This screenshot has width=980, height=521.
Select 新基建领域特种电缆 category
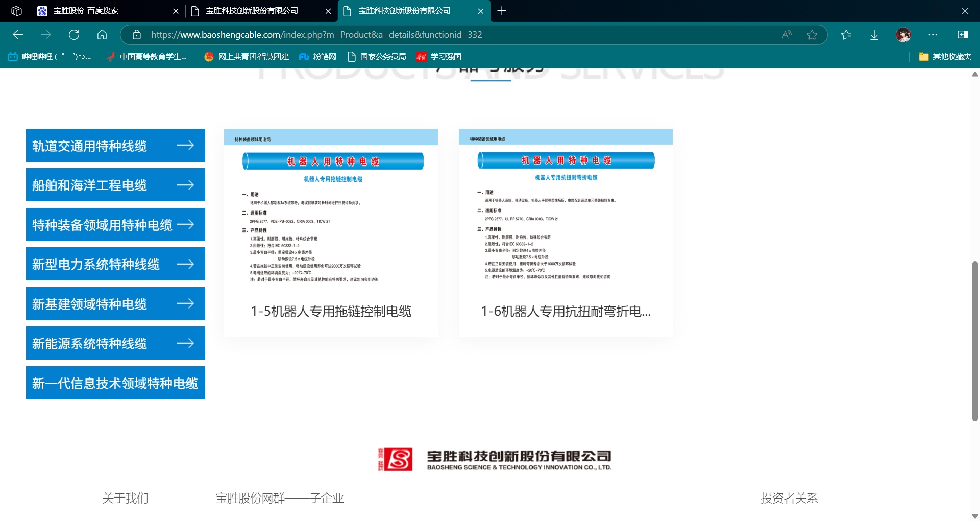point(115,304)
